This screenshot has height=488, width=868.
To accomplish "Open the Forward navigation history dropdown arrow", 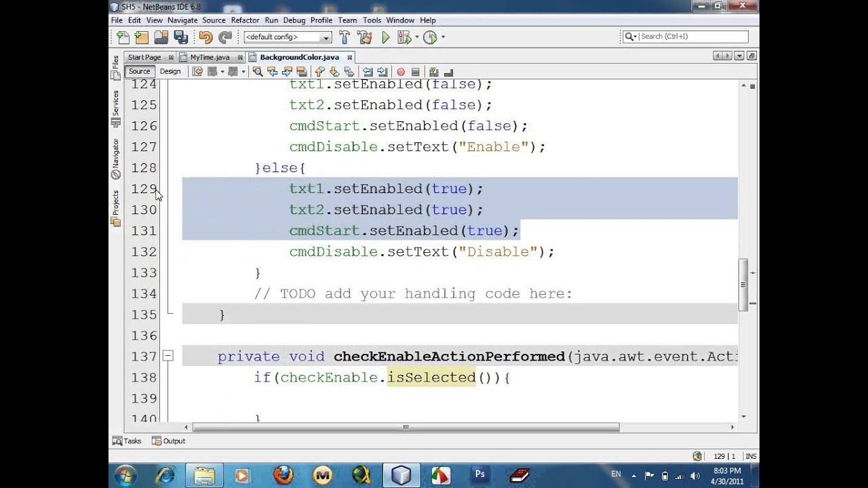I will coord(243,71).
